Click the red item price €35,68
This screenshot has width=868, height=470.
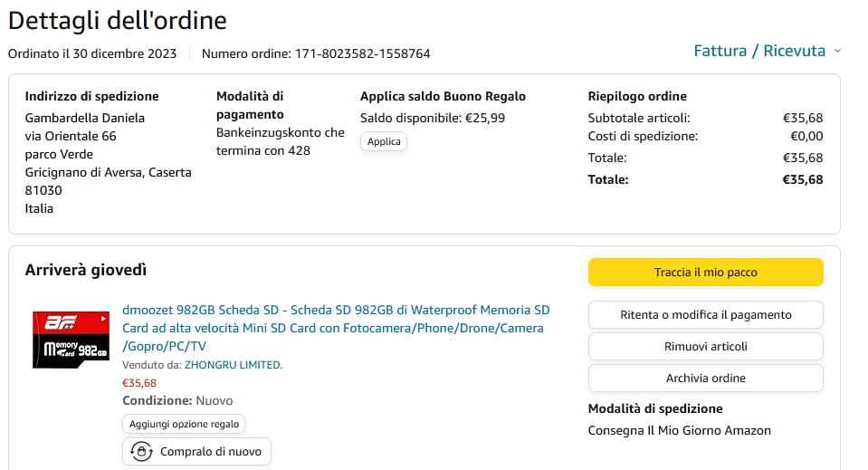click(139, 383)
